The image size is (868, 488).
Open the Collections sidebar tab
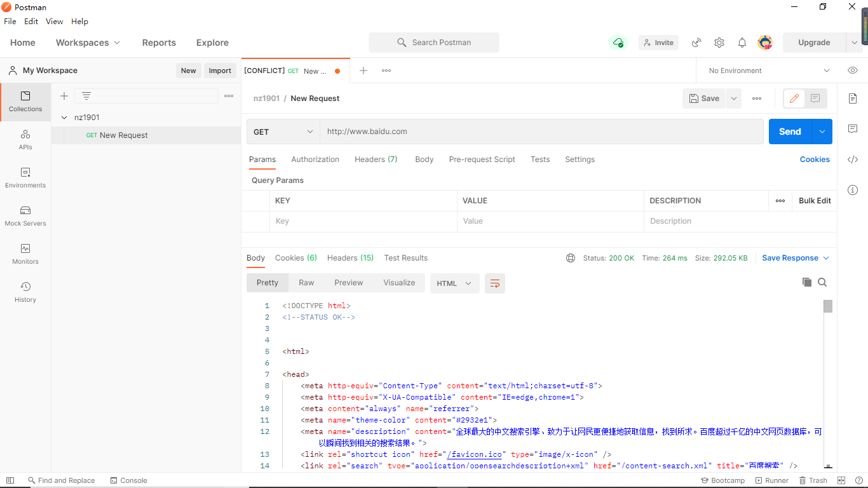click(x=25, y=102)
